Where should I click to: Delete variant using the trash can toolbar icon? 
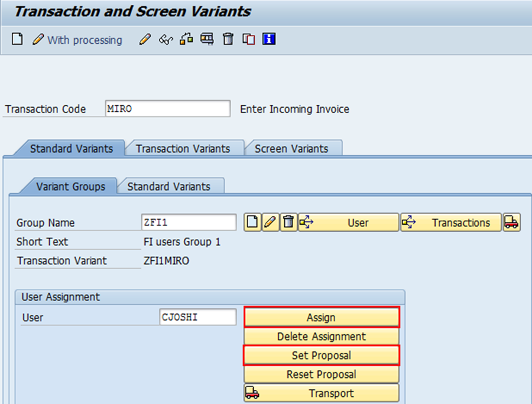[228, 40]
